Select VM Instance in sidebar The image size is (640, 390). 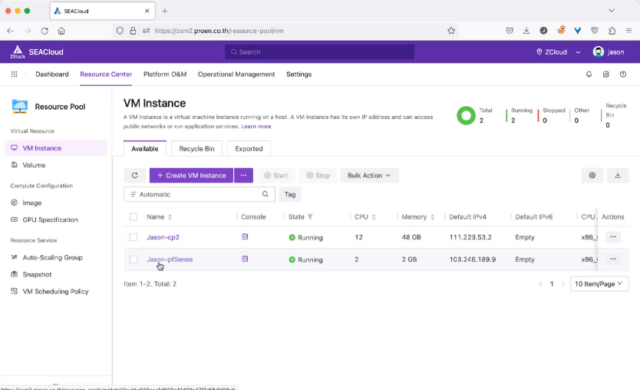tap(56, 148)
